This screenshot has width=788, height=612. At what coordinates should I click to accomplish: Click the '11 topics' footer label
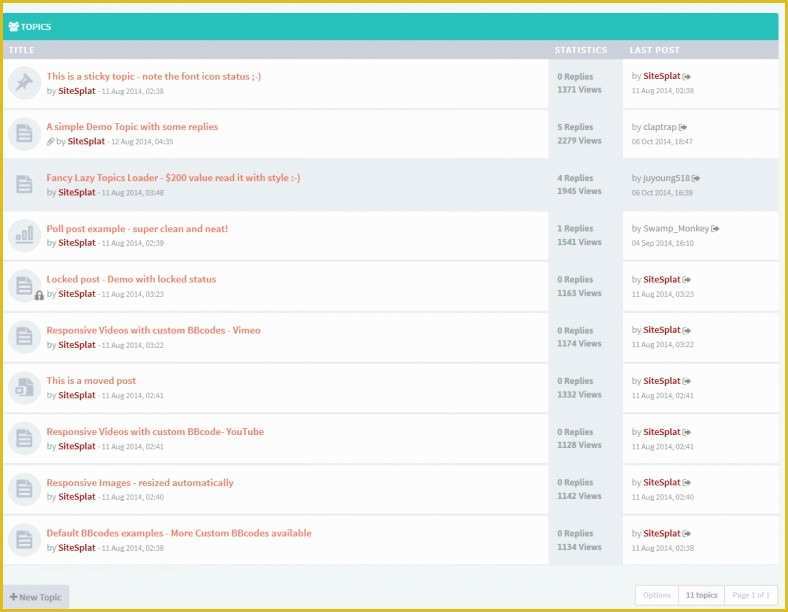[x=702, y=595]
